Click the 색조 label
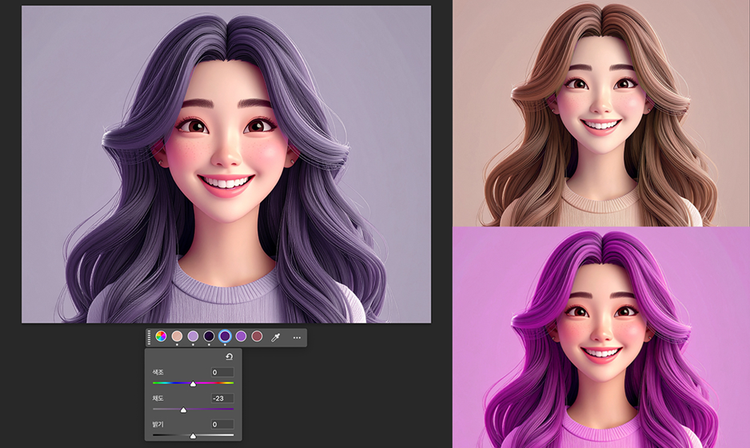 (158, 372)
